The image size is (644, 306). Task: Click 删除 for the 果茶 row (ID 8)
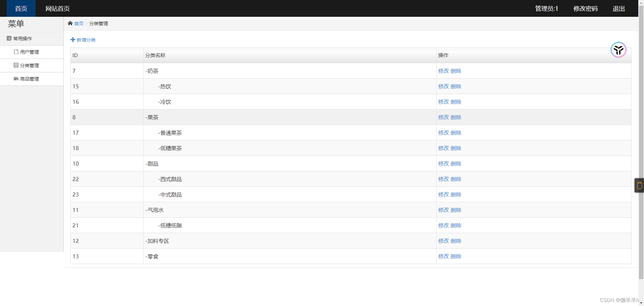pos(456,117)
